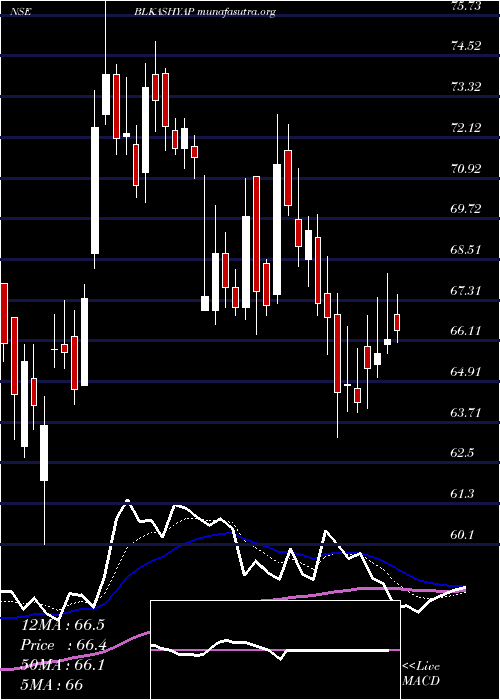Click the 69.72 price axis label
This screenshot has width=500, height=700.
(x=466, y=209)
